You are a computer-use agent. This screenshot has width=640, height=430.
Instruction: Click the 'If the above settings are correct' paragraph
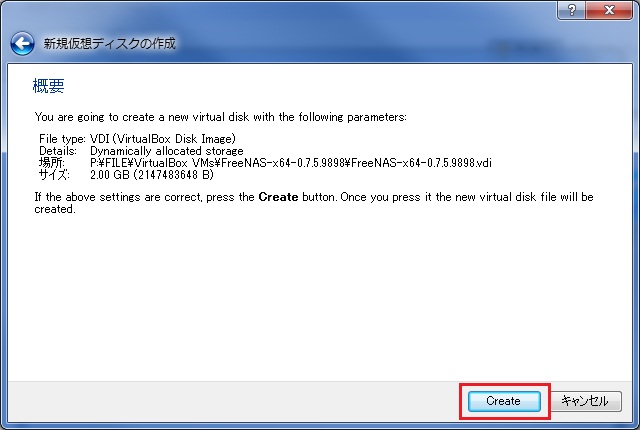pyautogui.click(x=300, y=204)
